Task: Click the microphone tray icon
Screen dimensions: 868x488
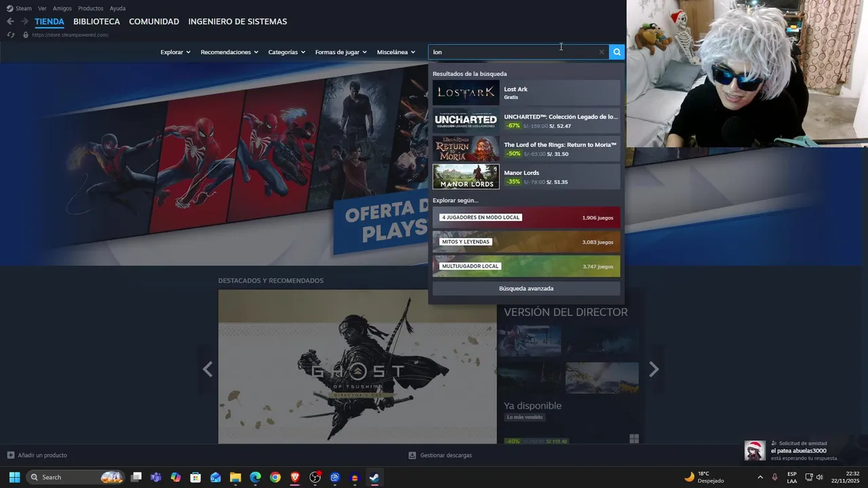Action: click(774, 477)
